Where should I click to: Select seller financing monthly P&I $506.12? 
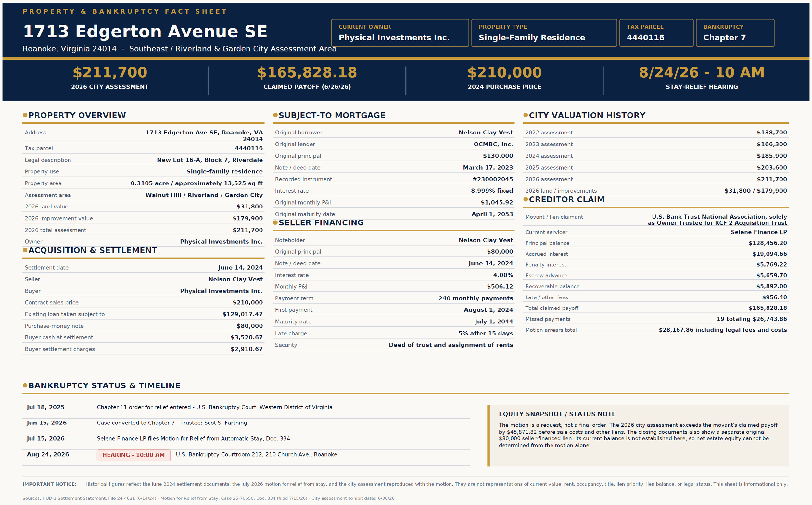click(x=500, y=286)
